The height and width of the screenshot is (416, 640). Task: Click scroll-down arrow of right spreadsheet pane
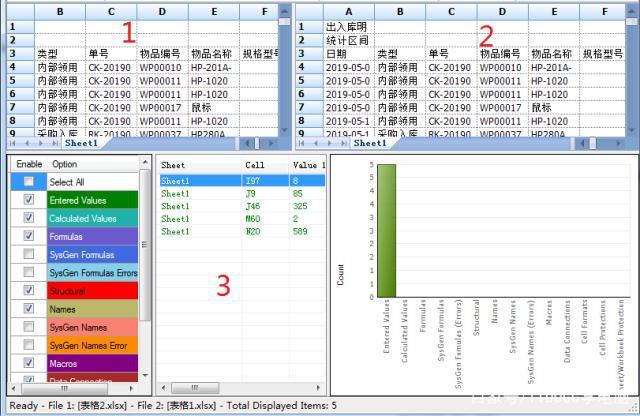click(x=631, y=130)
